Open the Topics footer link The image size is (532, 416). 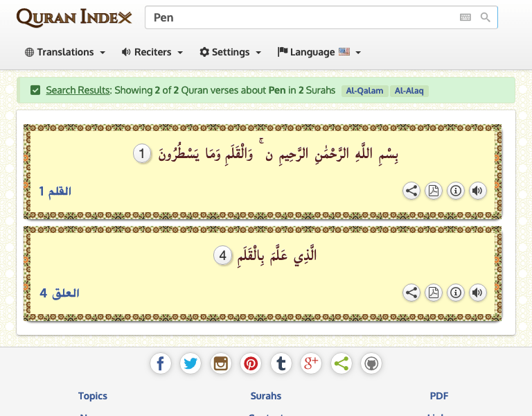(x=93, y=396)
